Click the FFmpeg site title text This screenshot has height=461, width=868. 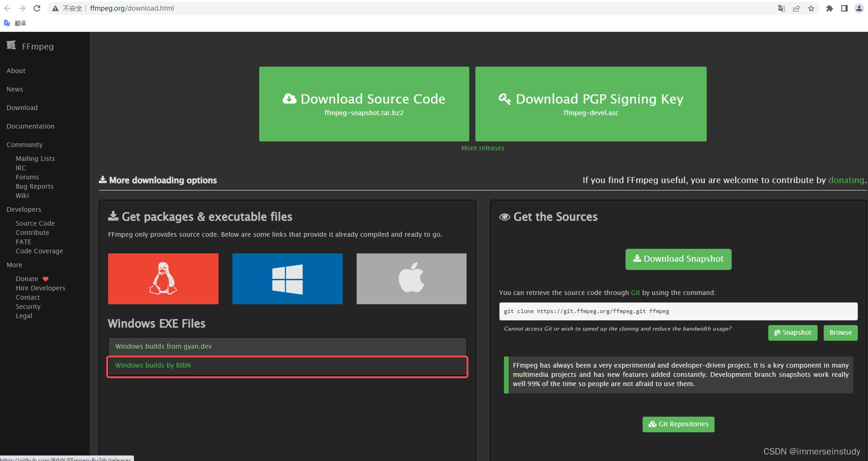click(x=38, y=46)
